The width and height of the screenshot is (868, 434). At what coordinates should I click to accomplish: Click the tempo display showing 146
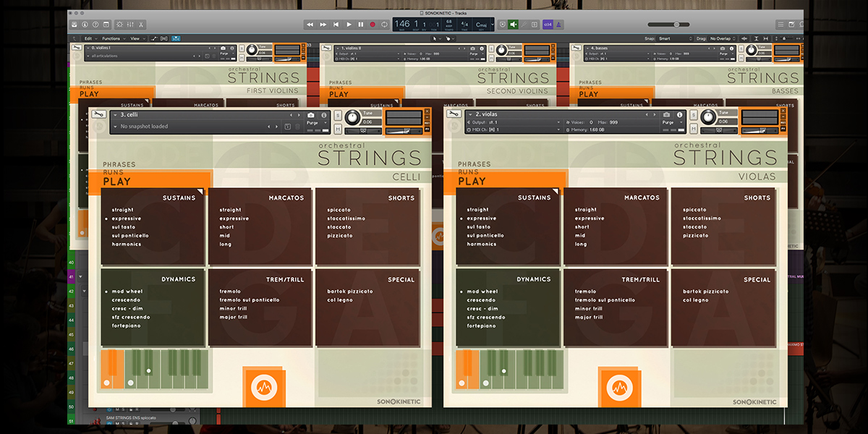pos(402,23)
